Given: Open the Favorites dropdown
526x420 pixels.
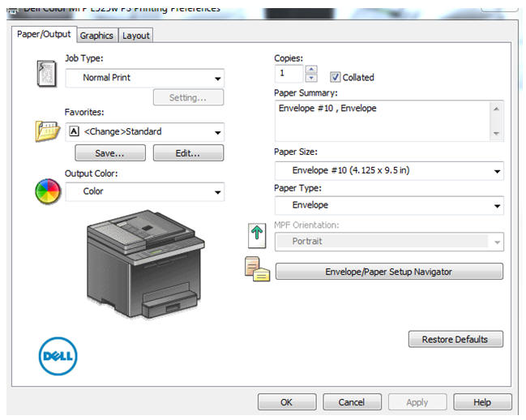Looking at the screenshot, I should [145, 132].
